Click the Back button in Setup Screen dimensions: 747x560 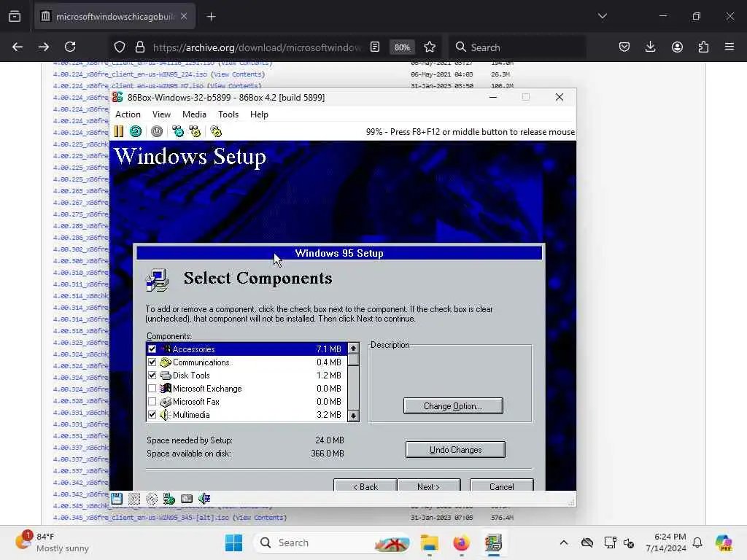pyautogui.click(x=365, y=485)
